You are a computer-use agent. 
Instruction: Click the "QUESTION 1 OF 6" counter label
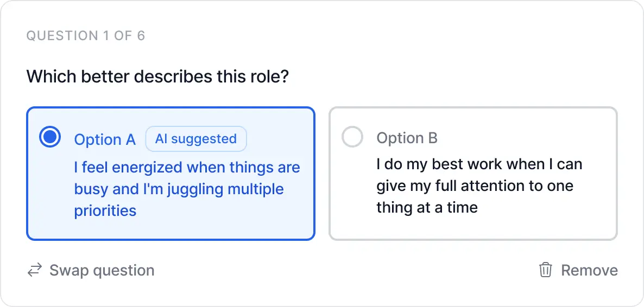coord(86,36)
